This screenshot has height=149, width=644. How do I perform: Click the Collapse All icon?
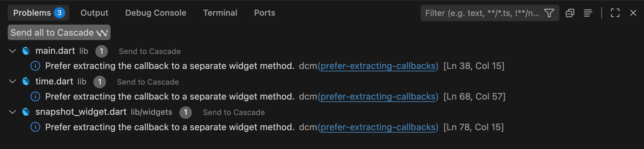tap(570, 13)
